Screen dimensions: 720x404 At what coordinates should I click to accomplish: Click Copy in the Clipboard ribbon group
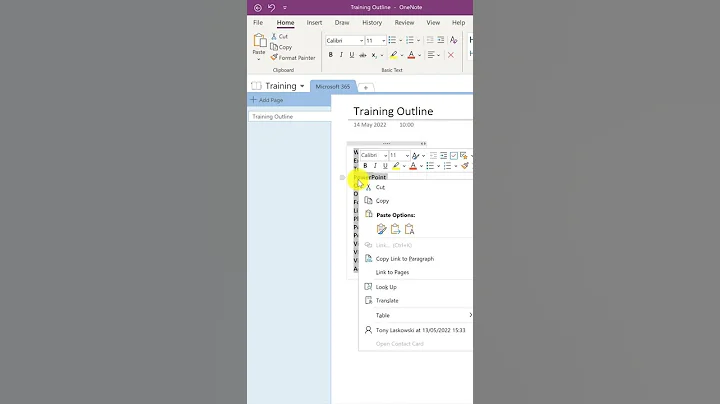pyautogui.click(x=281, y=47)
